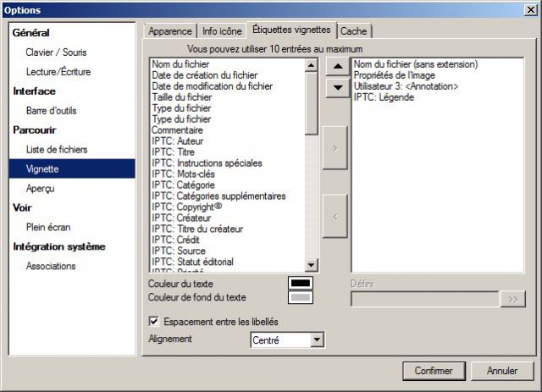Viewport: 542px width, 392px height.
Task: Click the add entry right-arrow button
Action: 335,148
